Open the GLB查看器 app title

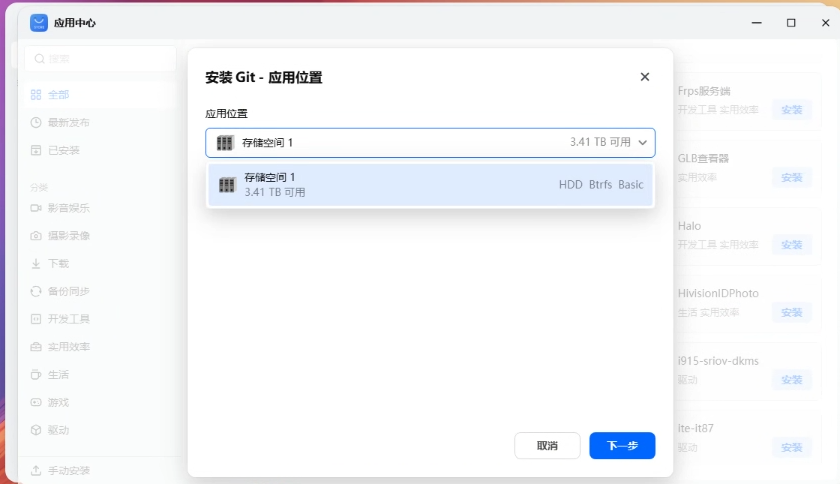[x=703, y=159]
